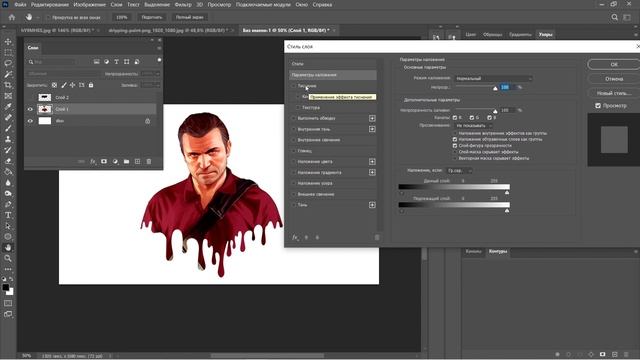Viewport: 640px width, 360px height.
Task: Add another Тень with plus button
Action: 372,205
